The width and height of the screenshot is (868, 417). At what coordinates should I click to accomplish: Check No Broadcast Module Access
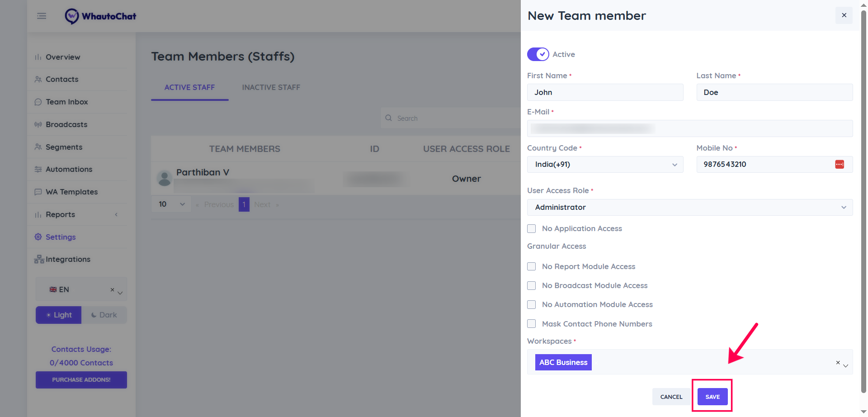(532, 286)
